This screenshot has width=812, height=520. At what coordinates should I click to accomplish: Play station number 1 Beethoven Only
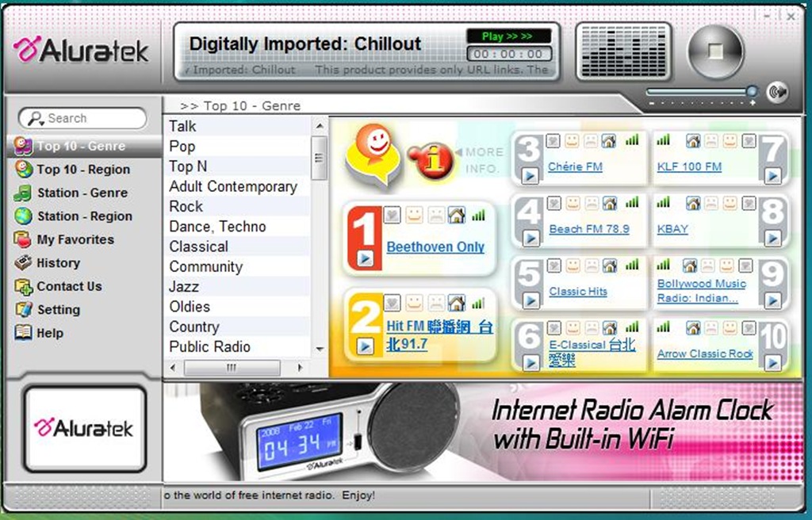pyautogui.click(x=365, y=258)
